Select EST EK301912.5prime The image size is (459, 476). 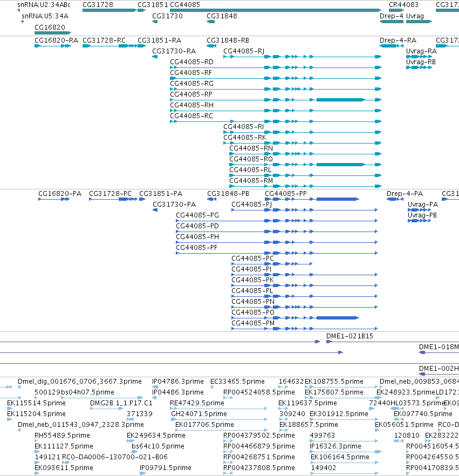344,419
